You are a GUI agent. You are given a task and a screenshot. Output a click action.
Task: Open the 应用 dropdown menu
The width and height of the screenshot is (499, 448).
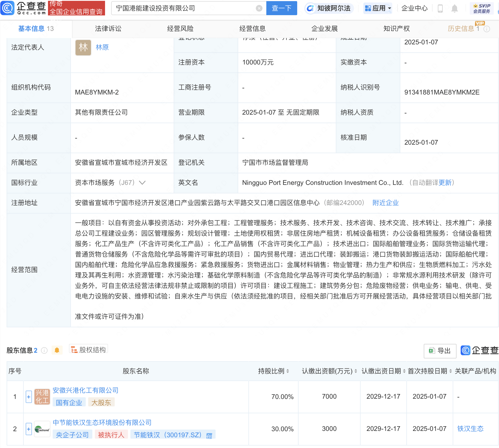(x=378, y=8)
